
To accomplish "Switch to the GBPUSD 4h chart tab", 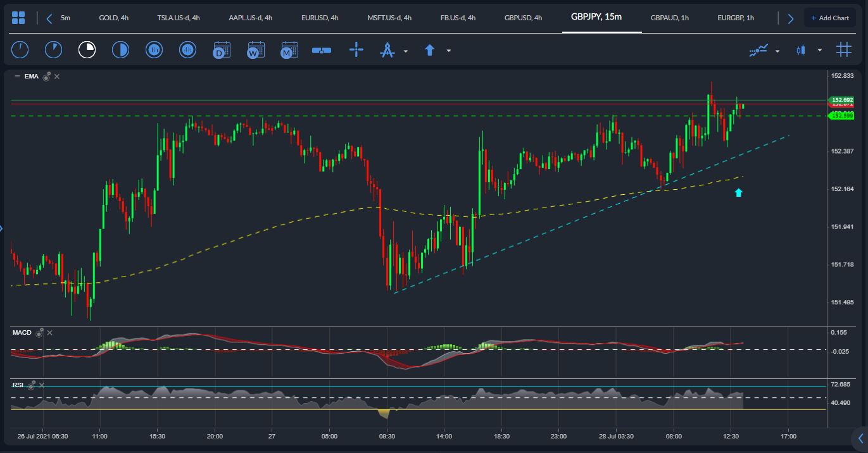I will 522,18.
